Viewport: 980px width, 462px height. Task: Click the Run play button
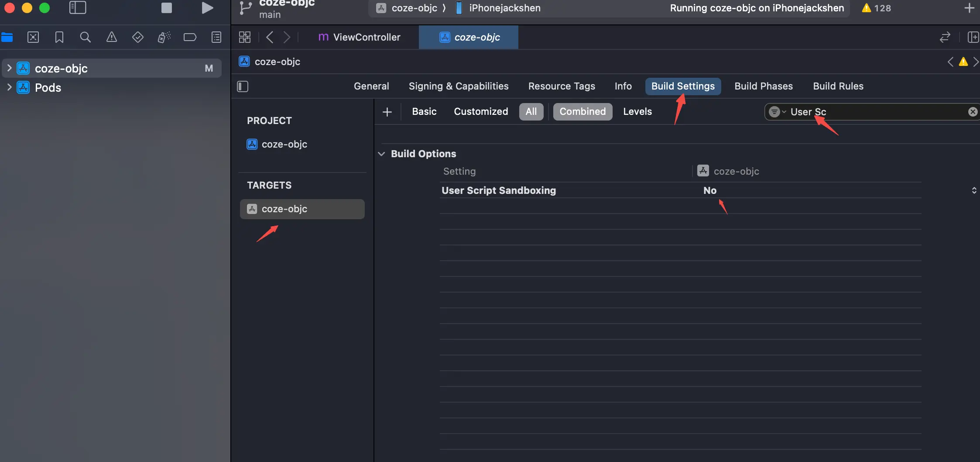click(207, 8)
